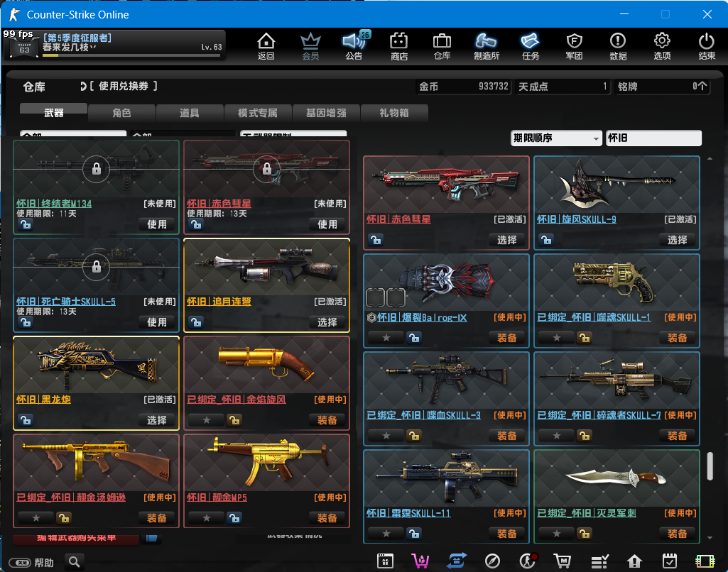Viewport: 728px width, 572px height.
Task: Toggle lock on 怀旧|终结者M134
Action: [x=26, y=224]
